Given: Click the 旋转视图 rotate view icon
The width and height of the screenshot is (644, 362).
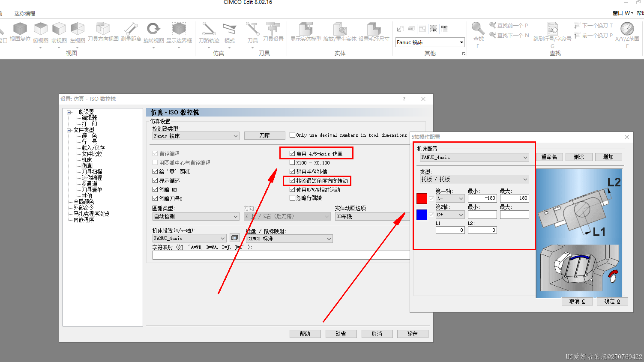Looking at the screenshot, I should click(153, 29).
